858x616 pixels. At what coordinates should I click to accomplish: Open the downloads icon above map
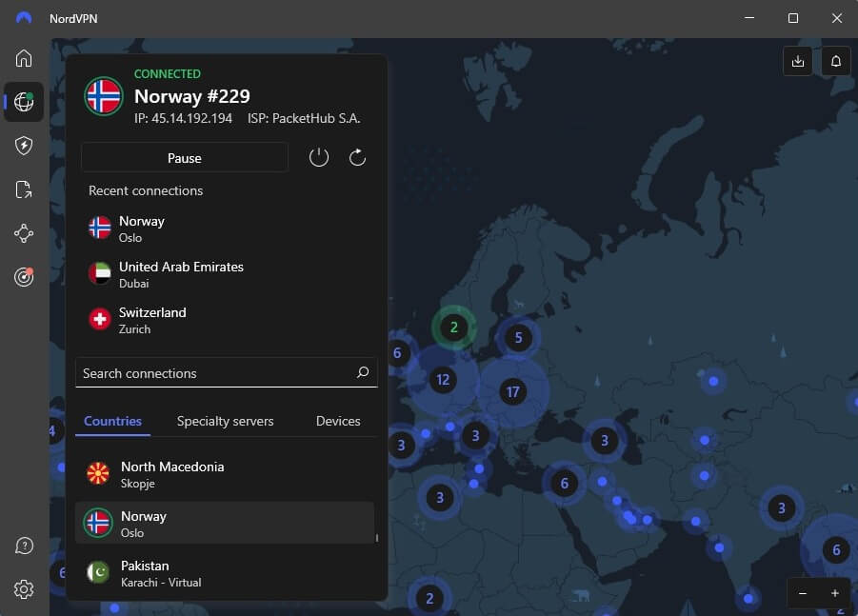pyautogui.click(x=798, y=61)
